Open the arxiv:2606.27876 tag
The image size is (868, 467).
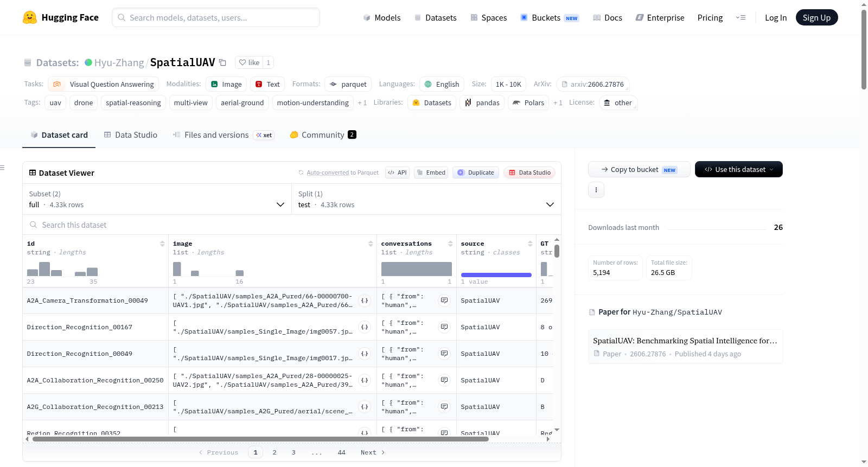[x=593, y=84]
